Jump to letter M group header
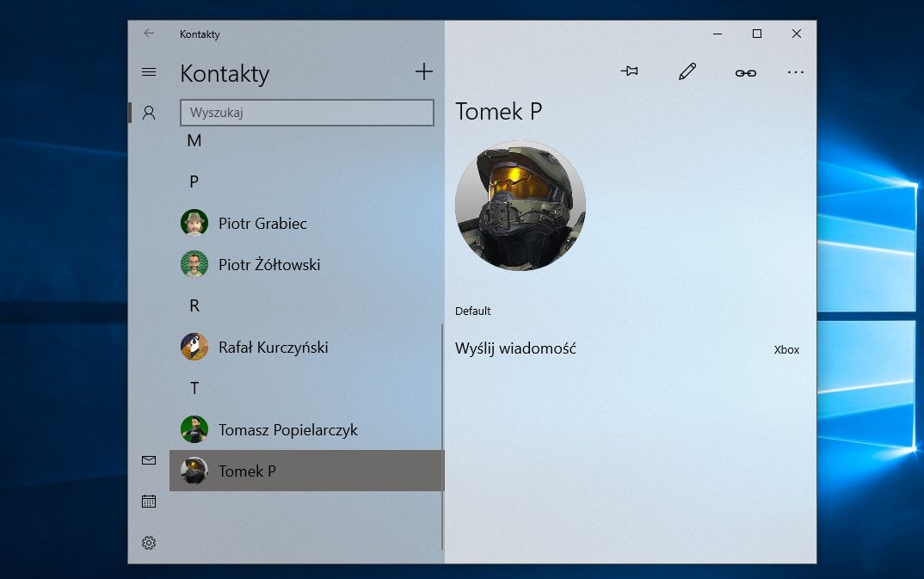This screenshot has height=579, width=924. tap(194, 141)
